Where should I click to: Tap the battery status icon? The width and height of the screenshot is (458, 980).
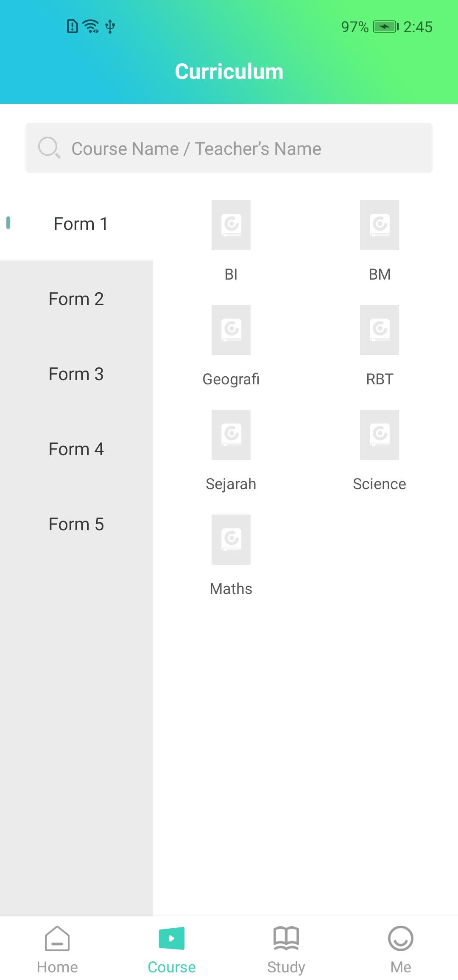[385, 27]
